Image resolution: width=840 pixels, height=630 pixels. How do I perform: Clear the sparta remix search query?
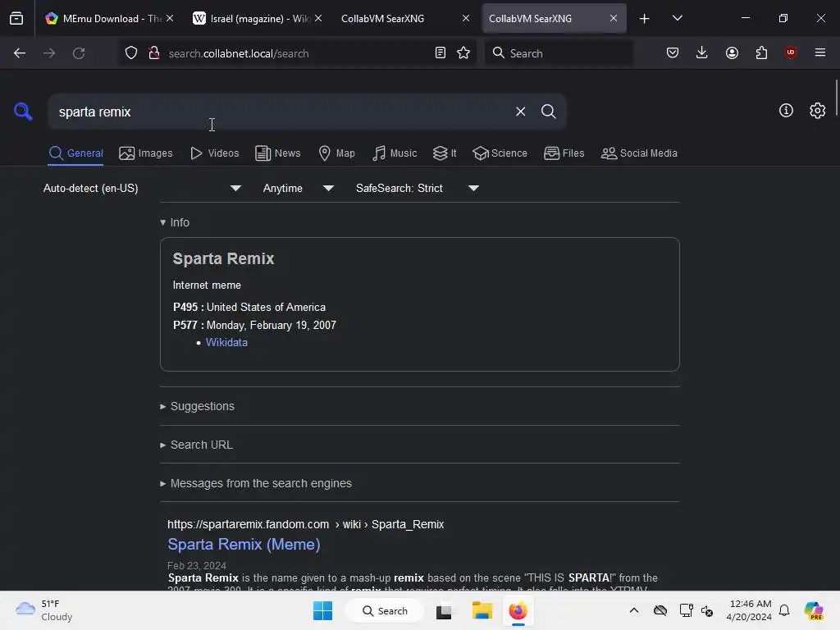[520, 112]
